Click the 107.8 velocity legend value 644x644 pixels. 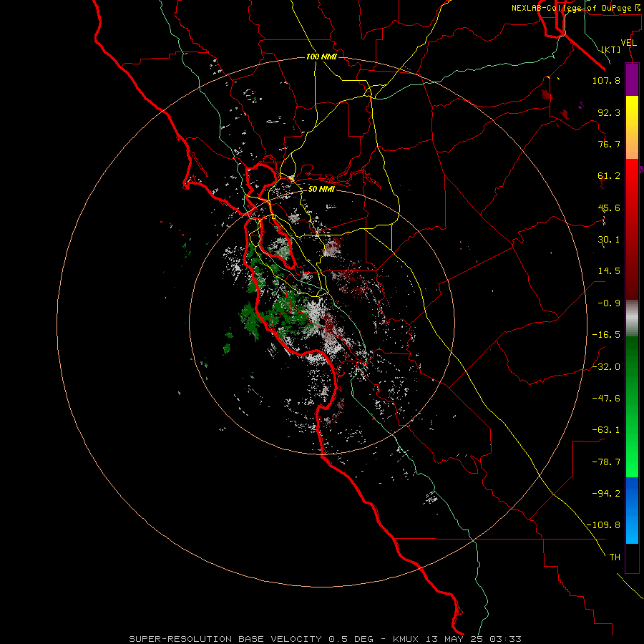coord(606,80)
